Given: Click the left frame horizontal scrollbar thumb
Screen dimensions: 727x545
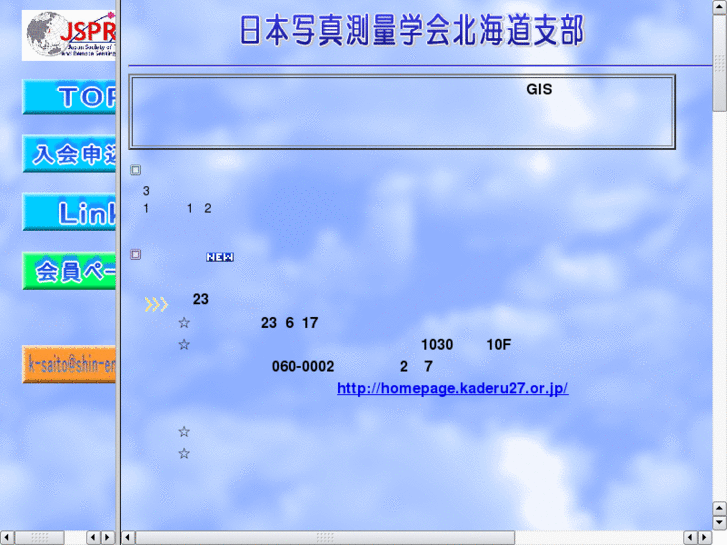Looking at the screenshot, I should 39,538.
